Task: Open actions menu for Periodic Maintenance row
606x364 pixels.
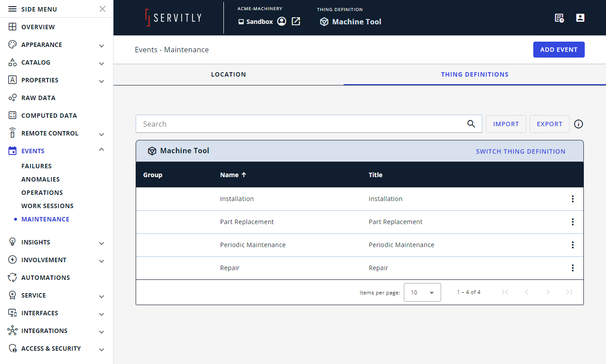Action: (572, 245)
